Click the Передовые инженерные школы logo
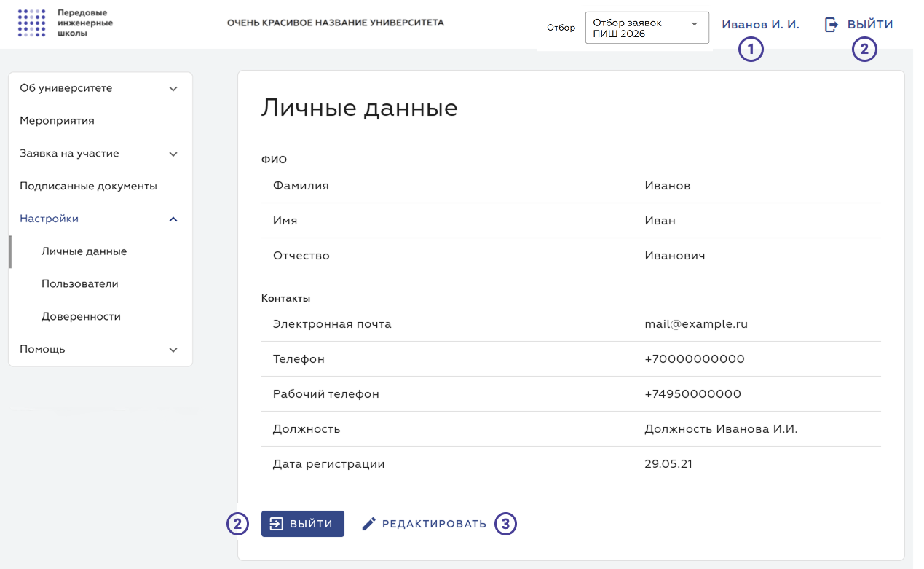Viewport: 924px width, 569px height. 66,23
